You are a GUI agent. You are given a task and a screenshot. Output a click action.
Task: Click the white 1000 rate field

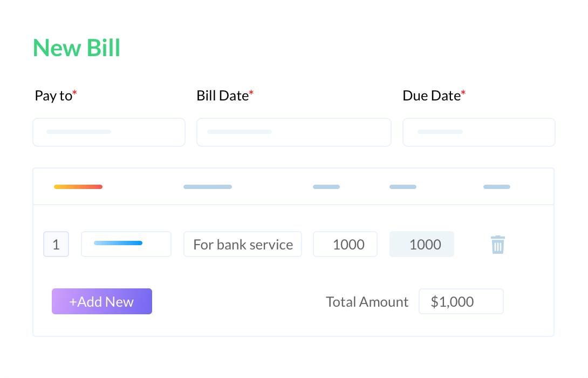345,245
